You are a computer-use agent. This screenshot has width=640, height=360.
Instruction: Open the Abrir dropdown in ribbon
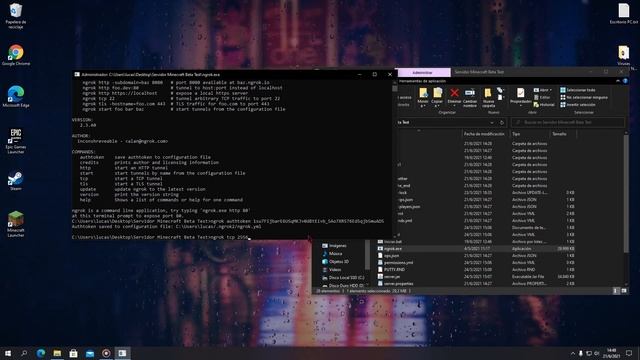point(543,90)
